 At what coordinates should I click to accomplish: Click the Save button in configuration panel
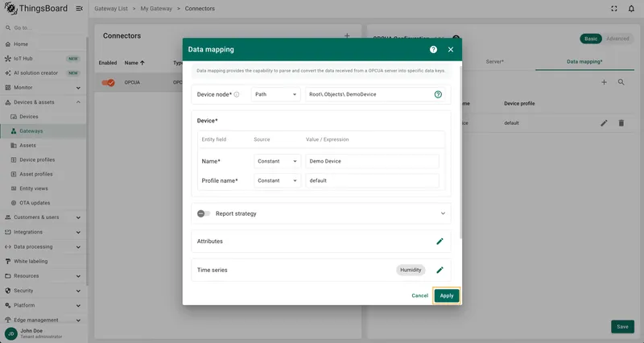click(x=622, y=327)
